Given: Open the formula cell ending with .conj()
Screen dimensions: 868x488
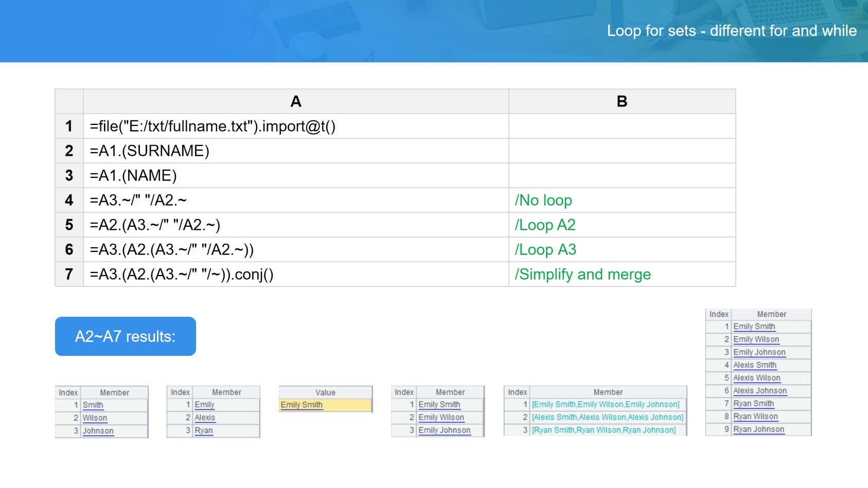Looking at the screenshot, I should click(x=182, y=275).
